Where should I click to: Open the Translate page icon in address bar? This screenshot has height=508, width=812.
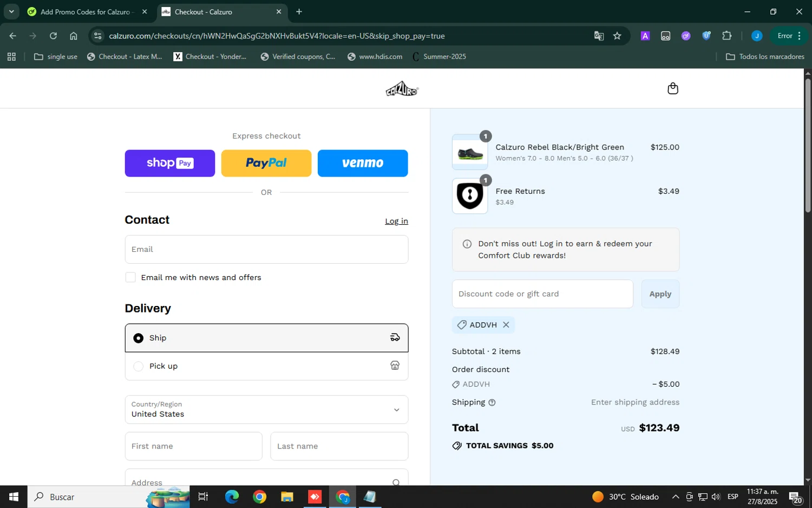point(599,36)
